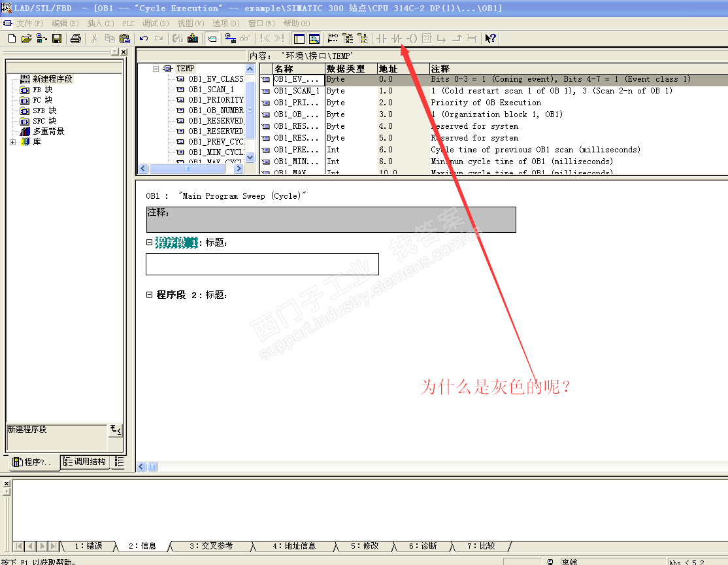Viewport: 728px width, 565px height.
Task: Select OB1_PRIORITY in the TEMP tree
Action: pyautogui.click(x=216, y=100)
